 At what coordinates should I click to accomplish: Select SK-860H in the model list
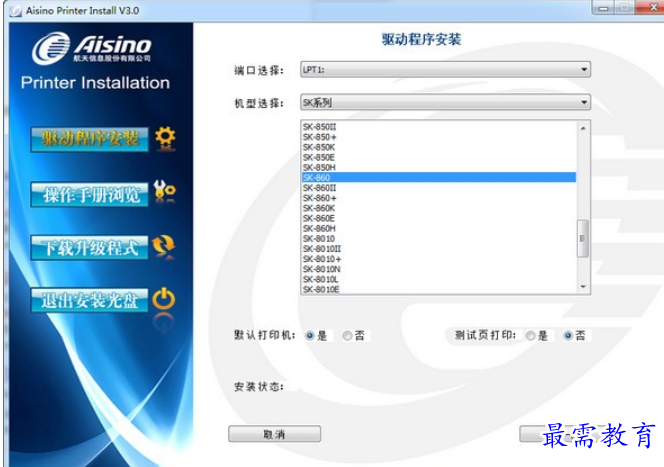tap(439, 228)
